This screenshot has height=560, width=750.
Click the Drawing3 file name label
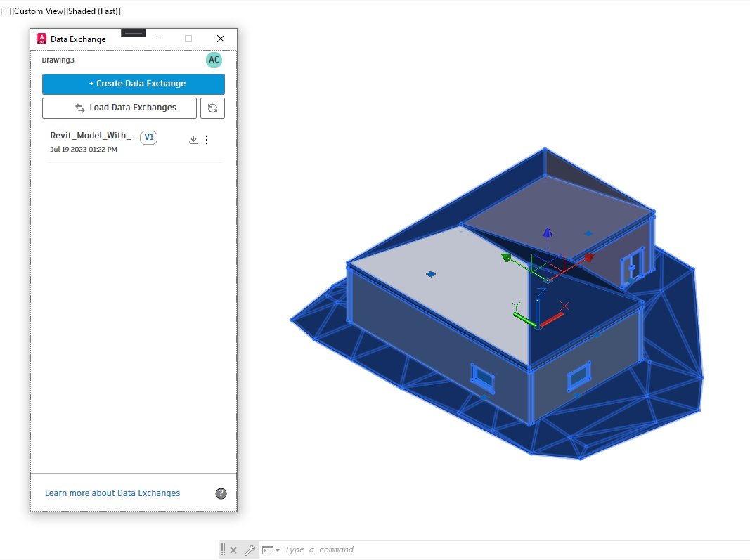coord(58,60)
